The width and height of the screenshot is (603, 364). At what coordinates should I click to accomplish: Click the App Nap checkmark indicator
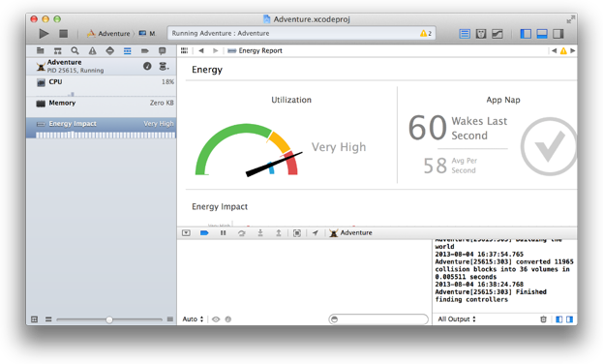pyautogui.click(x=549, y=146)
